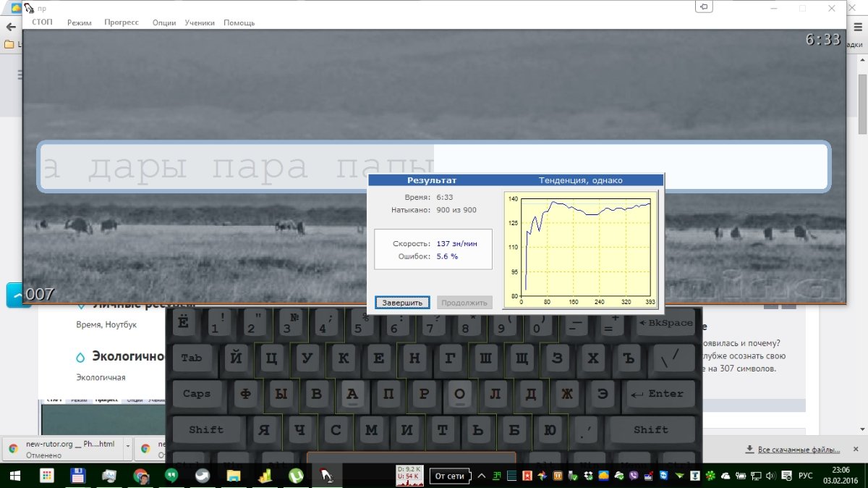Image resolution: width=868 pixels, height=488 pixels.
Task: Show hidden system tray icons
Action: coord(481,476)
